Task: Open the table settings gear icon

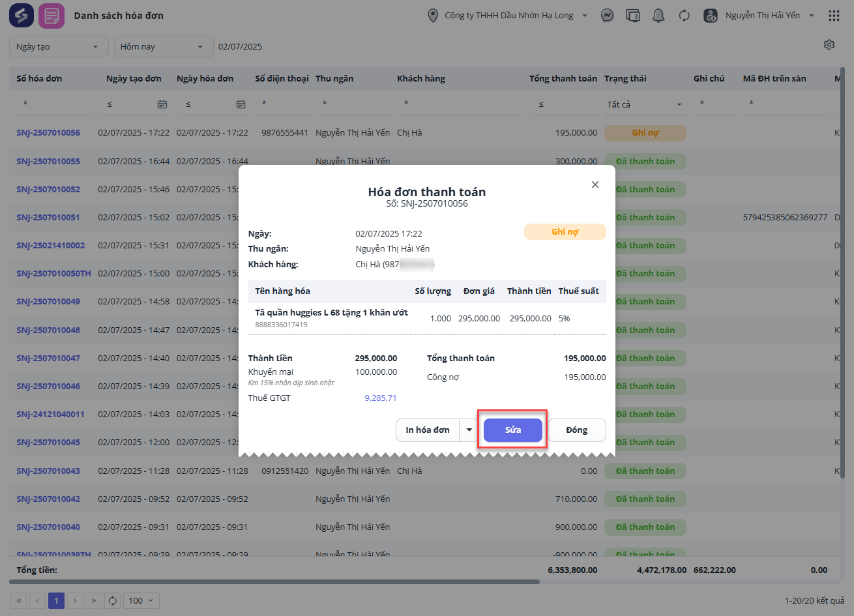Action: click(x=829, y=45)
